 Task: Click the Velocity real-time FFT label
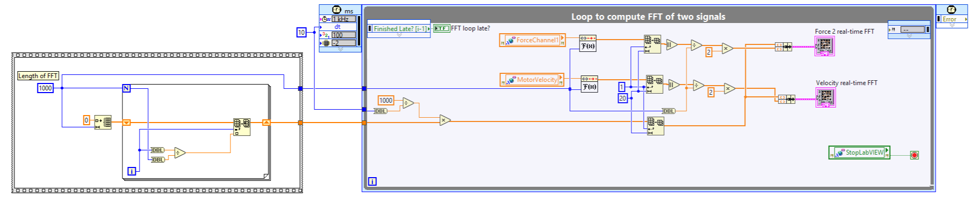(x=846, y=83)
